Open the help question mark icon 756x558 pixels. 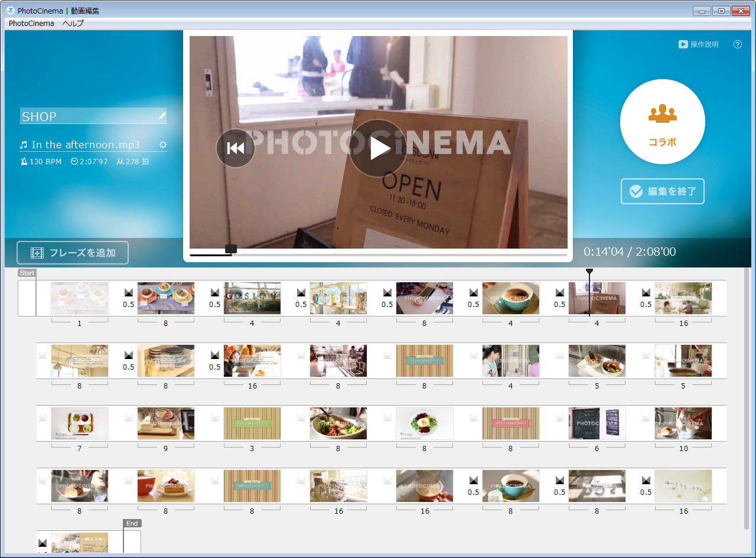(737, 44)
